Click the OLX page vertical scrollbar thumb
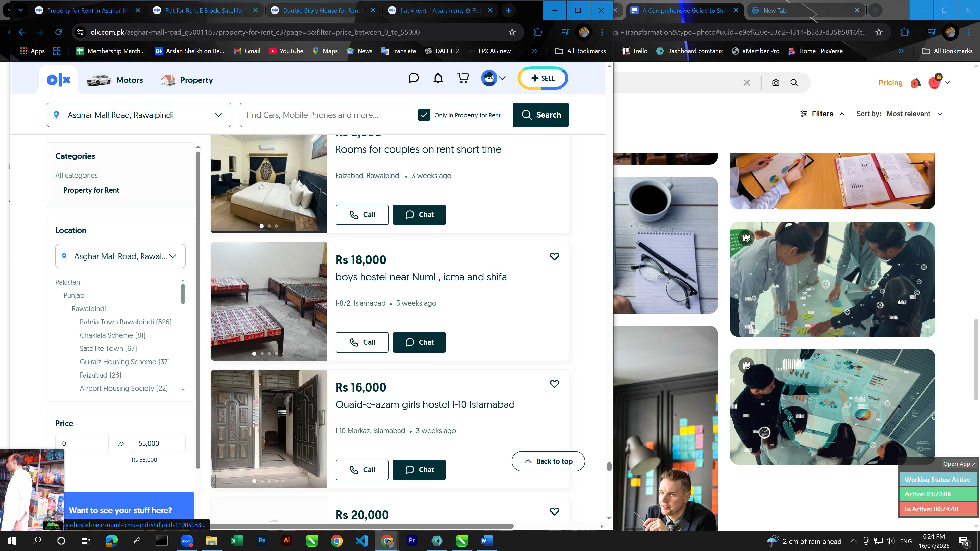The image size is (980, 551). [609, 467]
